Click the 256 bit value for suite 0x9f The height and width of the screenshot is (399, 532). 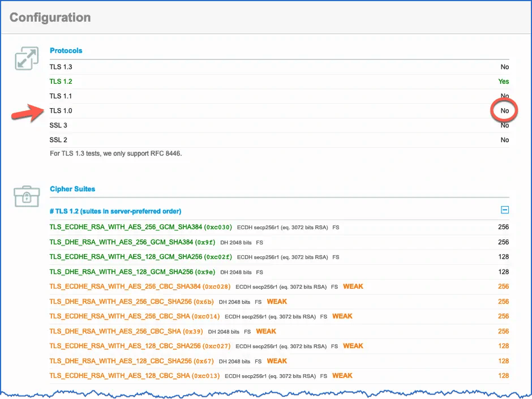(504, 242)
